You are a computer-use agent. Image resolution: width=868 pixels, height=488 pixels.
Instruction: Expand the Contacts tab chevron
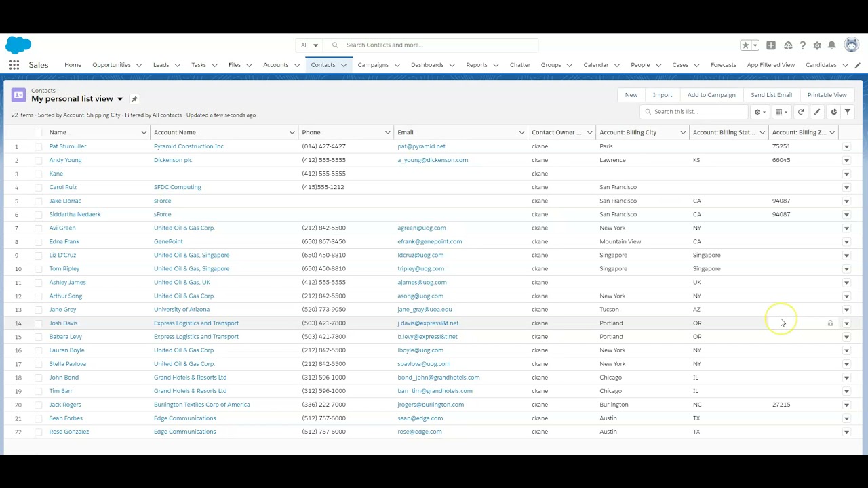[x=344, y=66]
